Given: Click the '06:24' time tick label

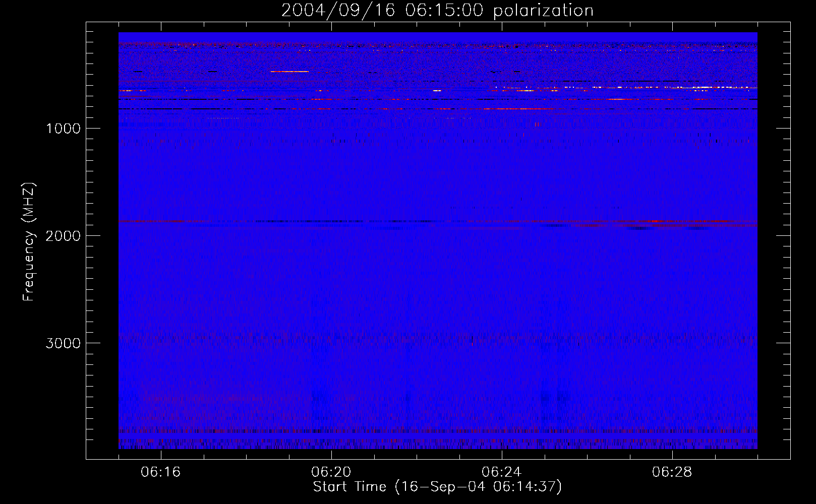Looking at the screenshot, I should pyautogui.click(x=502, y=472).
